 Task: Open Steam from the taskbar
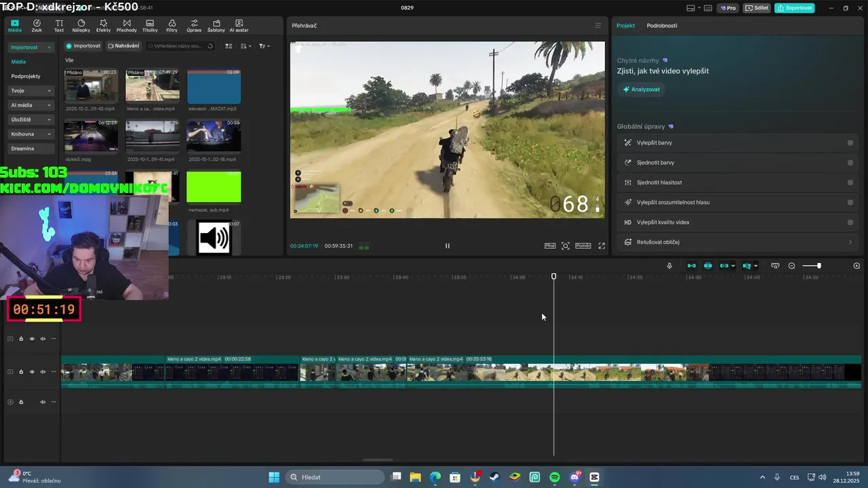(494, 477)
